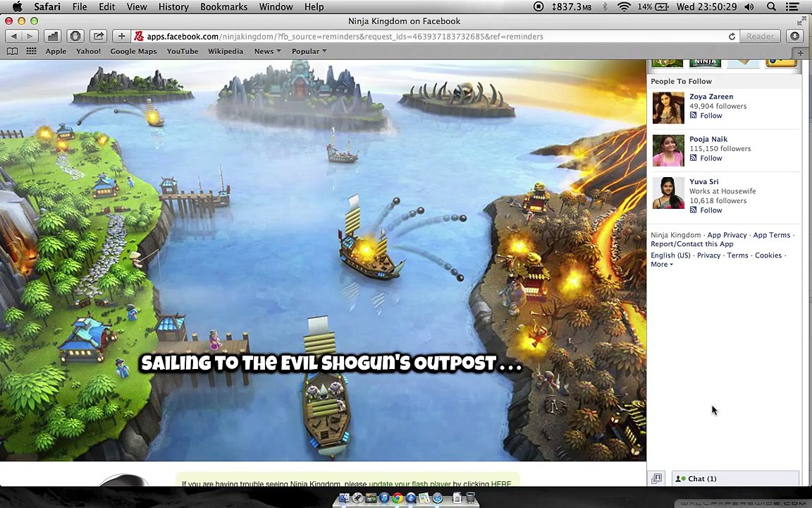Enter full screen with the arrows icon
Viewport: 812px width, 508px height.
click(801, 20)
